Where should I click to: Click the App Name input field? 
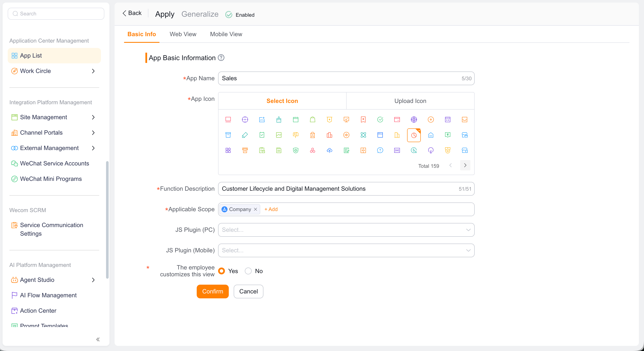click(x=346, y=79)
